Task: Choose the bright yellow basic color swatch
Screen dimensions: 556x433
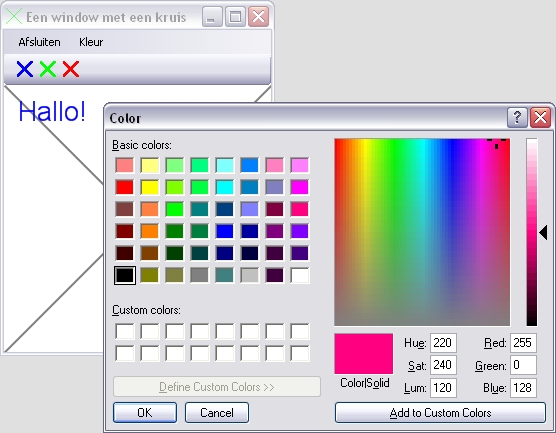Action: (150, 187)
